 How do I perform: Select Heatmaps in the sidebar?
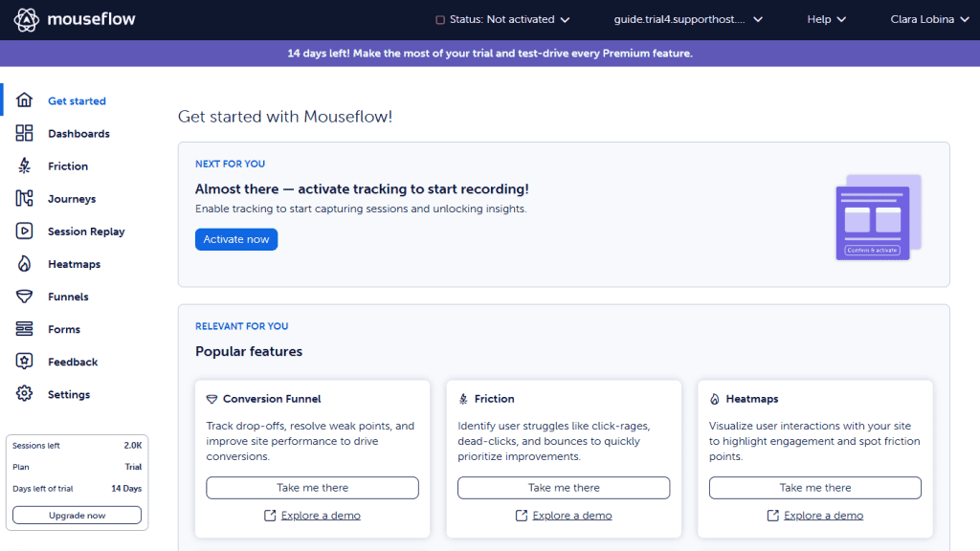[75, 264]
